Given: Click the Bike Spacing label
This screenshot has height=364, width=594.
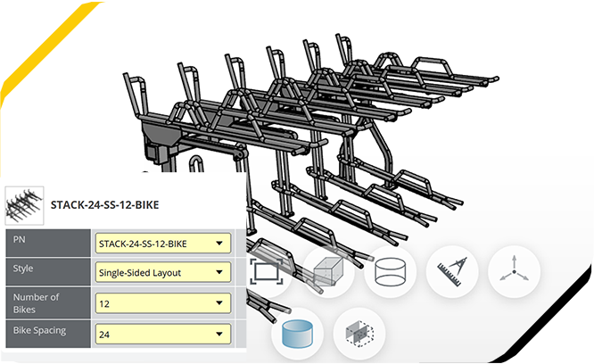Looking at the screenshot, I should coord(39,330).
